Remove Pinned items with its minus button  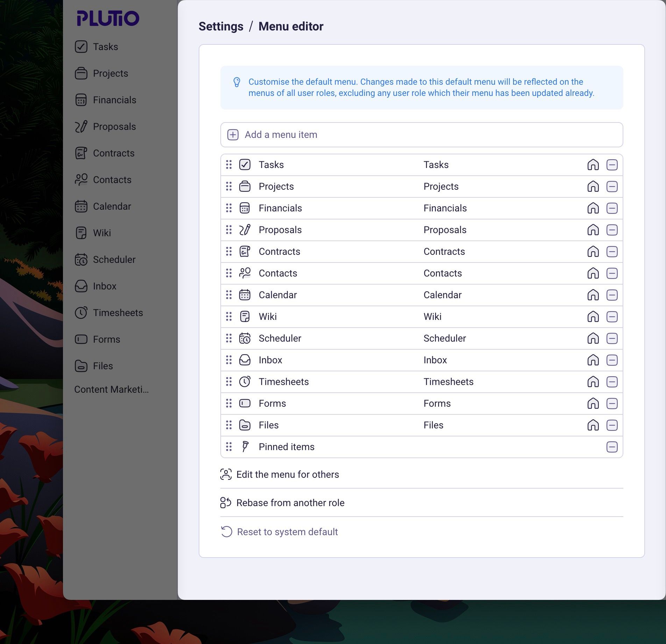pos(612,447)
